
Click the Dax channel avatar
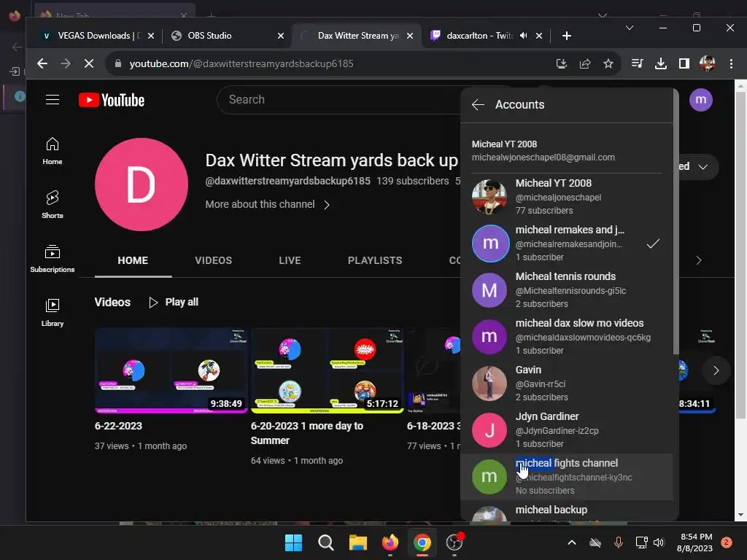coord(141,184)
